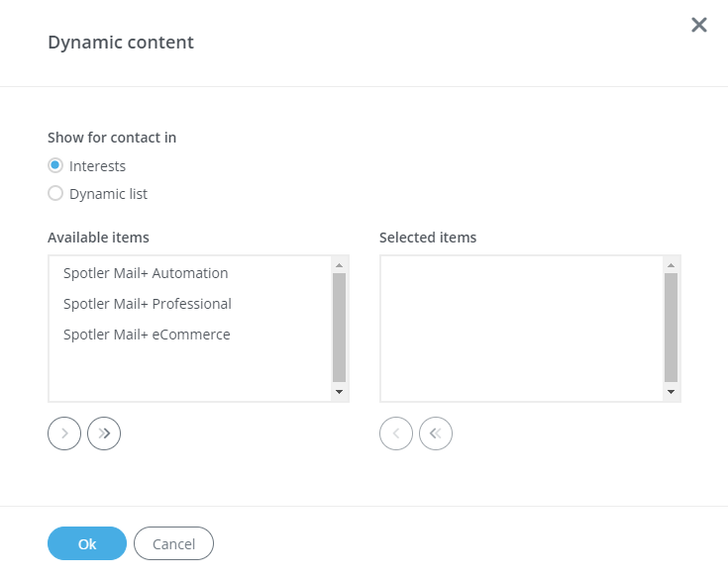Confirm with the Ok button
This screenshot has width=728, height=577.
point(87,543)
